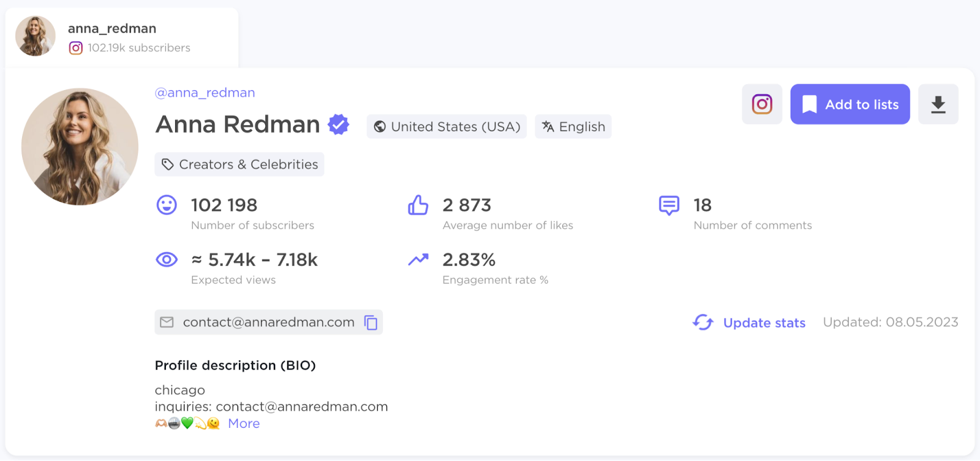Click the Creators & Celebrities category tag

coord(239,164)
